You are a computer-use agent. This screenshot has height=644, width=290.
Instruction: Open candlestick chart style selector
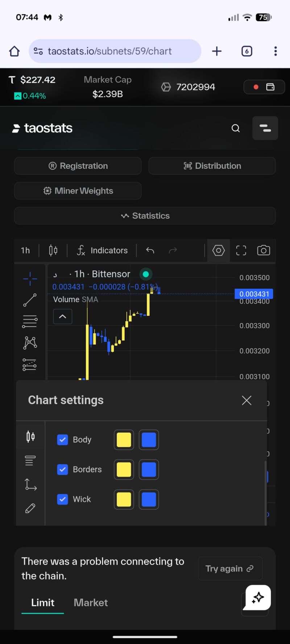point(53,250)
